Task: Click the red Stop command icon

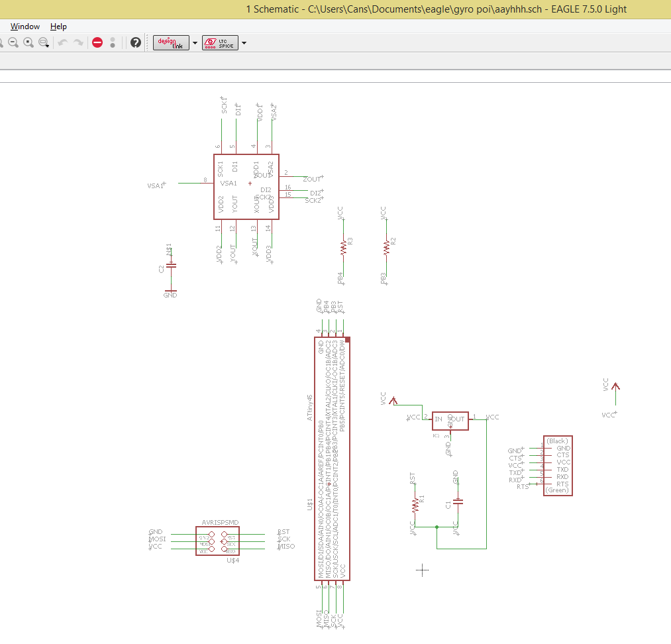Action: [97, 42]
